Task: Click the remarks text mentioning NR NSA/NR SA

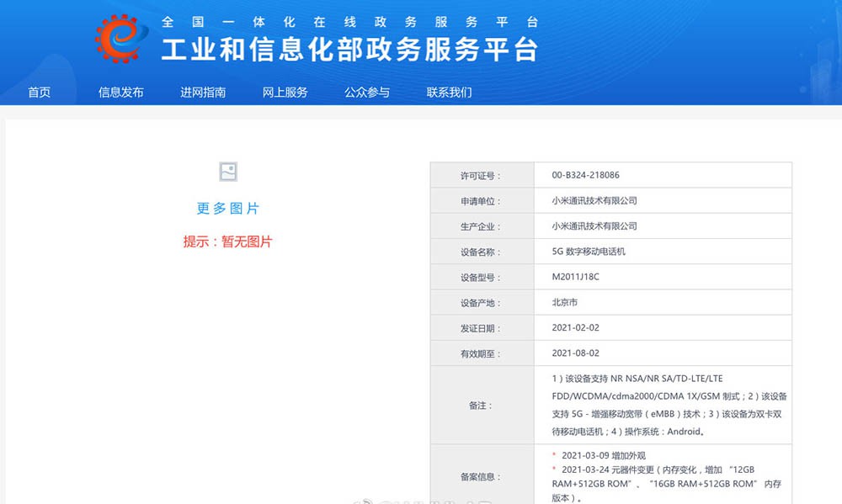Action: pyautogui.click(x=669, y=406)
